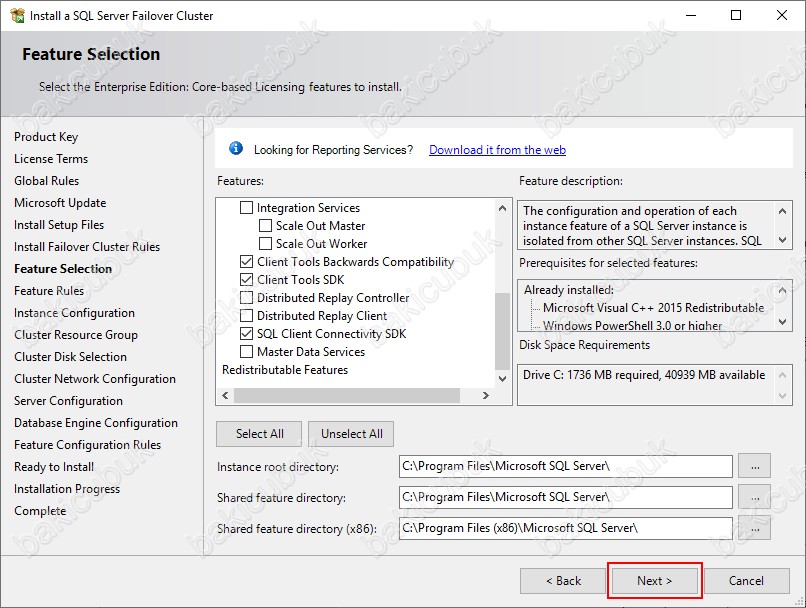Click Windows PowerShell 3.0 or higher entry
Screen dimensions: 806x608
[x=632, y=325]
